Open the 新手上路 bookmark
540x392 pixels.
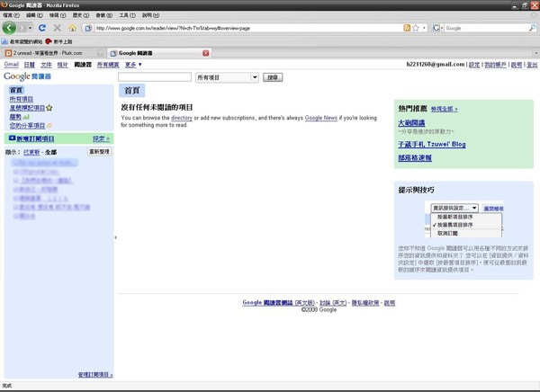coord(58,41)
